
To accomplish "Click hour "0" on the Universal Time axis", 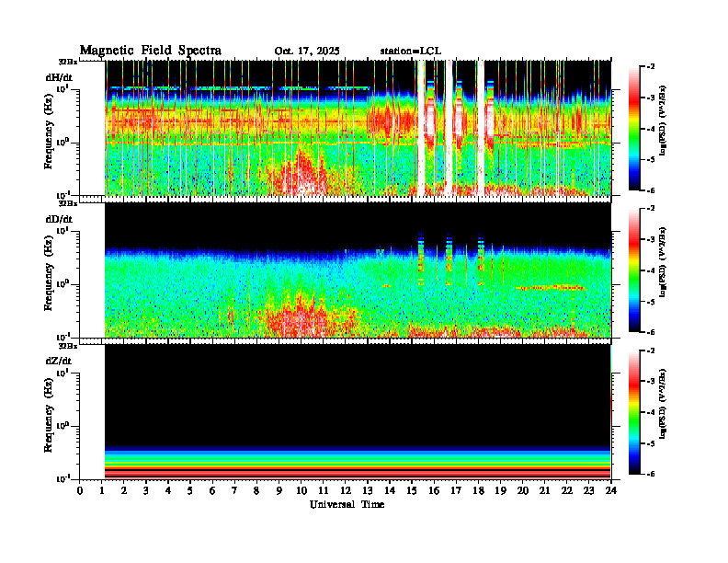I will tap(80, 491).
